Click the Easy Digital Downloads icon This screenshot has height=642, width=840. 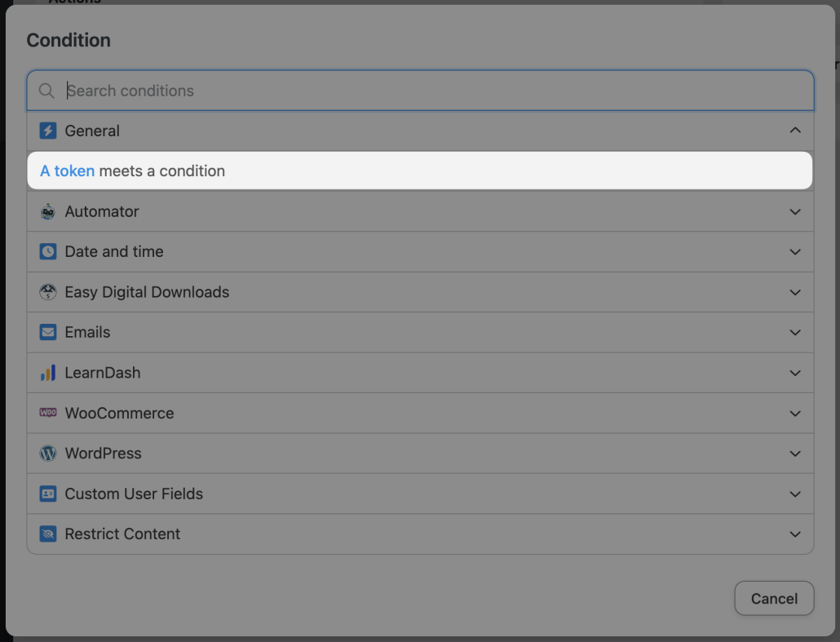[x=48, y=292]
